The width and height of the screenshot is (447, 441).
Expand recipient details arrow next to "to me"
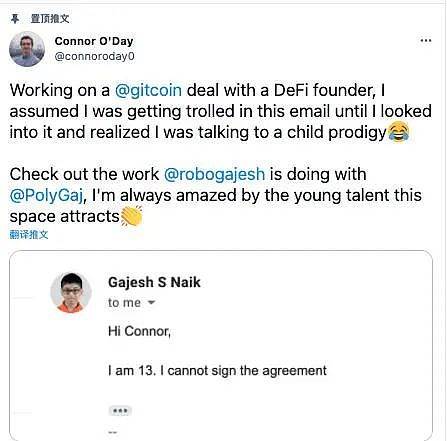[151, 303]
